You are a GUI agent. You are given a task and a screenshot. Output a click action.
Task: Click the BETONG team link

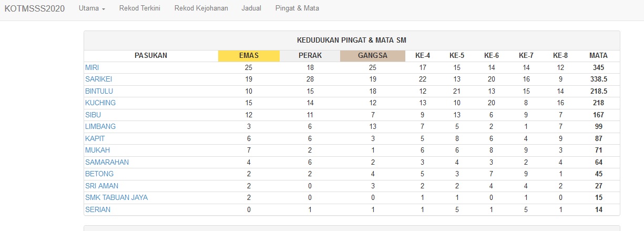[x=99, y=174]
